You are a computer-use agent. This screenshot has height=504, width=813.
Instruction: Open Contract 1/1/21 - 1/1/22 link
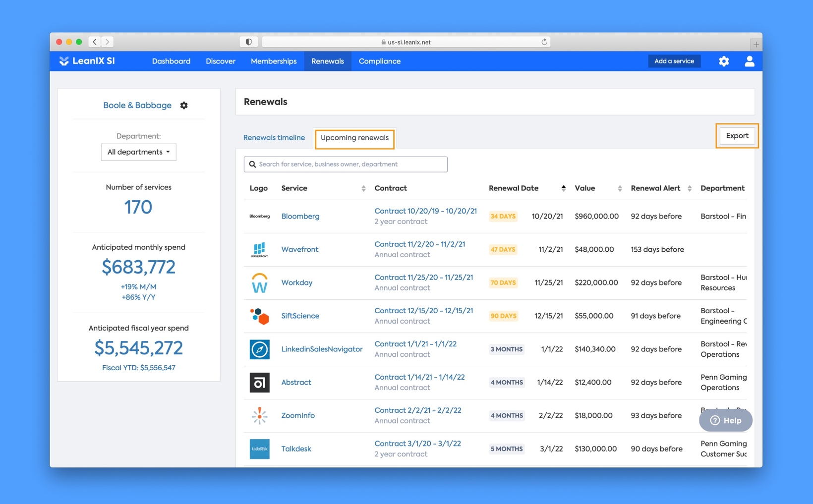[415, 344]
